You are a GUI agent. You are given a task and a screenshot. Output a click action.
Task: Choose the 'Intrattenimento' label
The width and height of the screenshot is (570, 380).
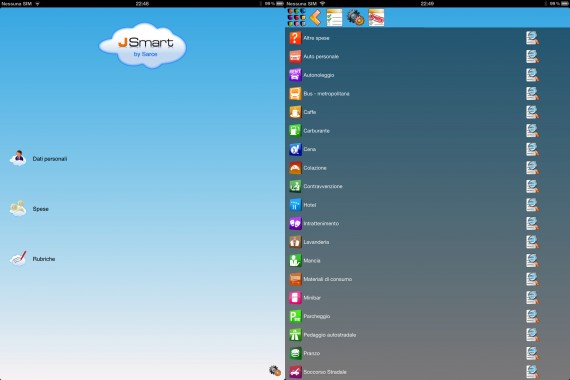coord(321,223)
